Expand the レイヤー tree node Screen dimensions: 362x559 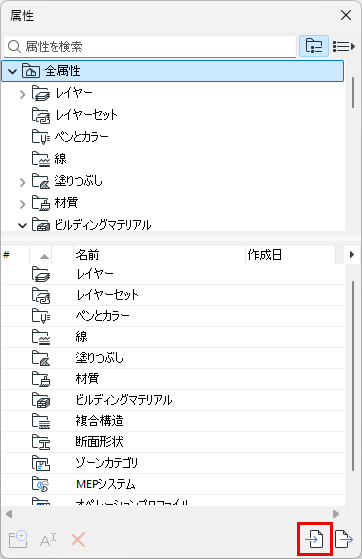22,94
